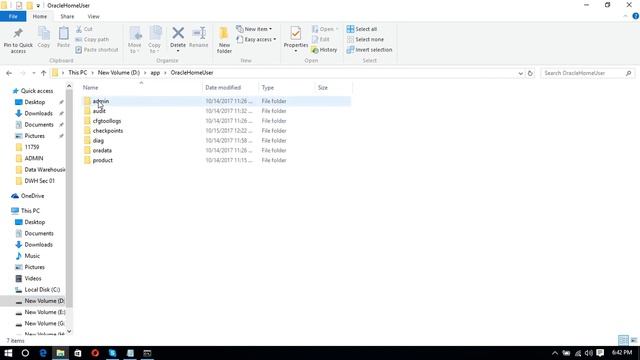The width and height of the screenshot is (640, 360).
Task: Sort by the Name column header
Action: [91, 88]
